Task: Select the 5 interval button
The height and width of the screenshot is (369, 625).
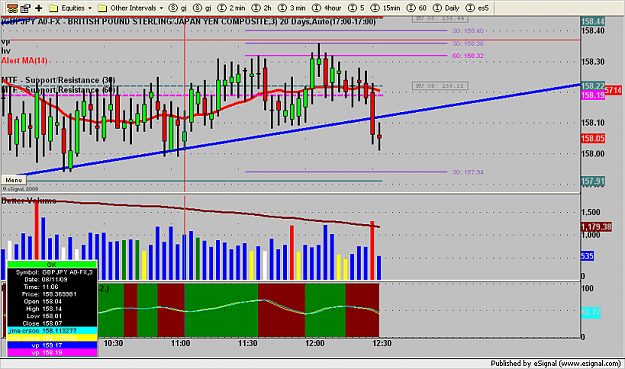Action: tap(356, 8)
